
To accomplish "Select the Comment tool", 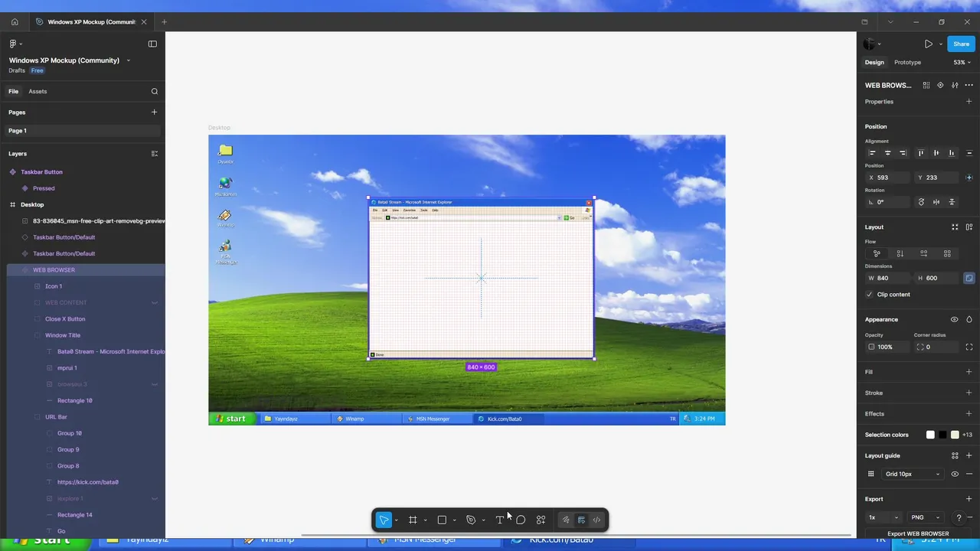I will tap(521, 520).
